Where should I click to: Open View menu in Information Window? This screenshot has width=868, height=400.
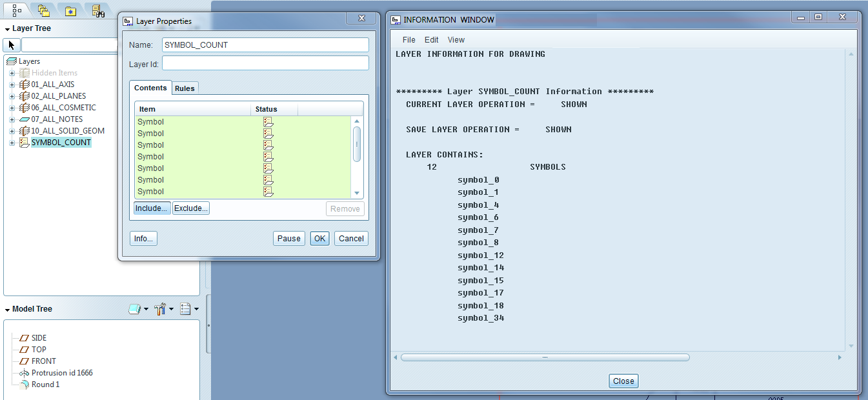pos(456,40)
